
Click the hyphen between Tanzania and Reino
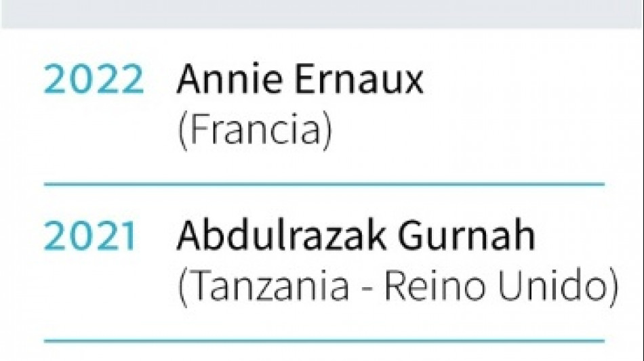point(367,290)
